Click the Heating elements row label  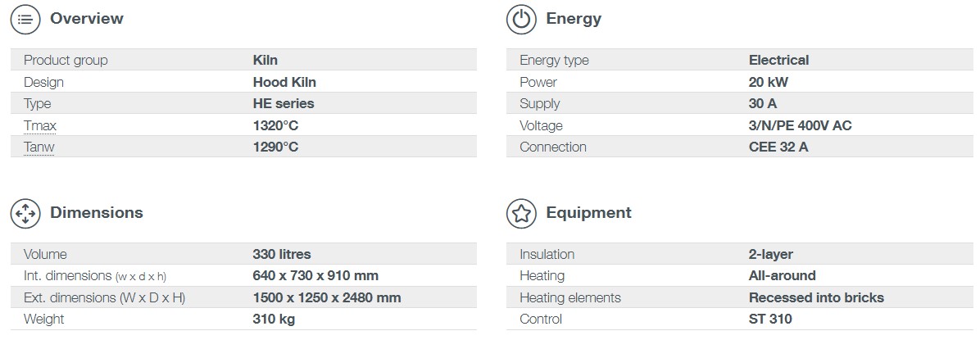(x=570, y=297)
